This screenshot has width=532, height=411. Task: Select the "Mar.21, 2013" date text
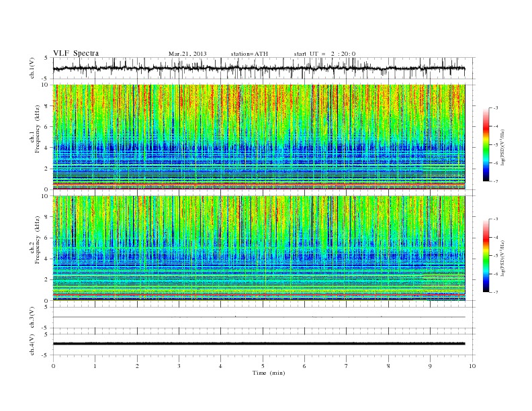click(187, 54)
